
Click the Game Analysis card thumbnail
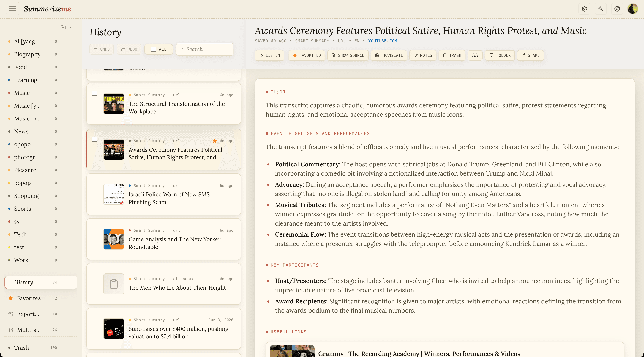114,239
